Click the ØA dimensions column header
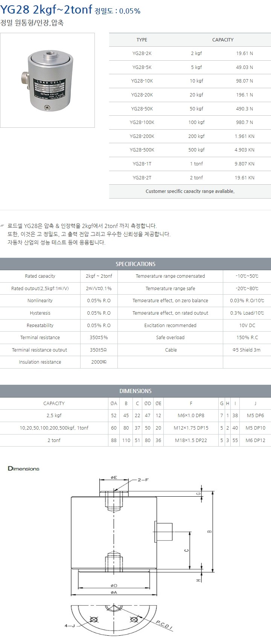 point(114,404)
